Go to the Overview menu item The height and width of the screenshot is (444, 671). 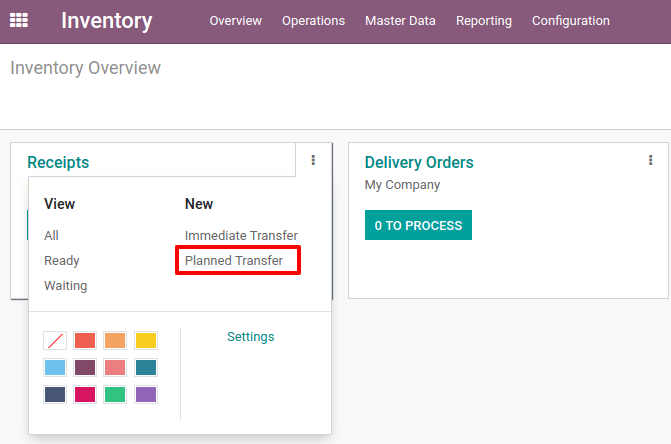coord(235,21)
